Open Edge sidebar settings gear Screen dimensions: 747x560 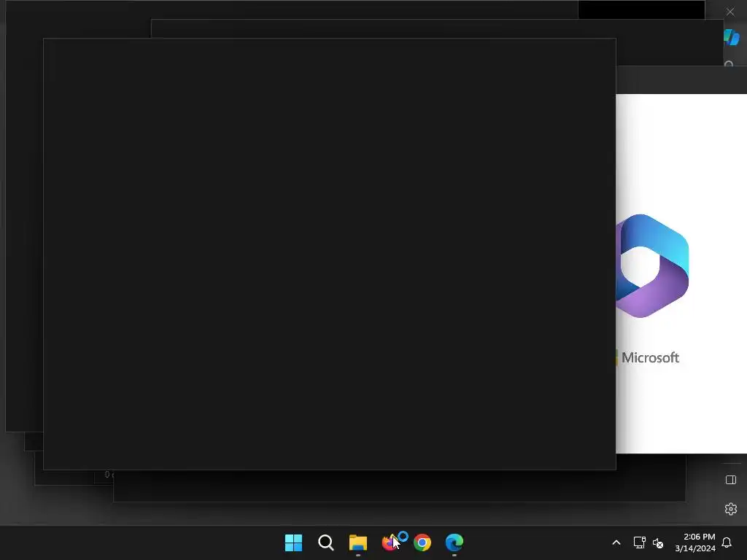(x=731, y=509)
